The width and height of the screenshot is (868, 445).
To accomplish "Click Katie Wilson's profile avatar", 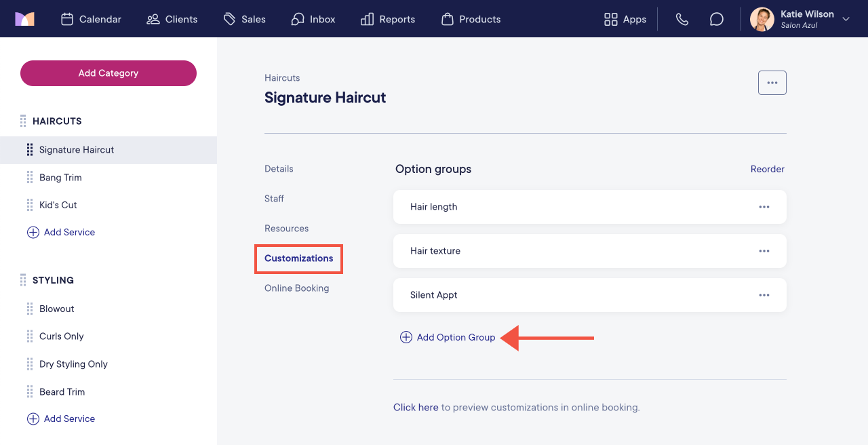I will [762, 19].
